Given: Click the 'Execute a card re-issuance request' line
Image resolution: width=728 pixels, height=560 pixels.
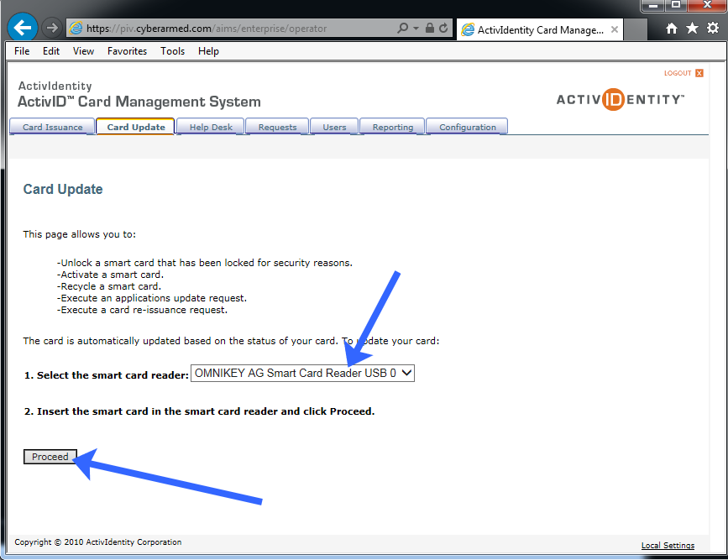Looking at the screenshot, I should (142, 310).
